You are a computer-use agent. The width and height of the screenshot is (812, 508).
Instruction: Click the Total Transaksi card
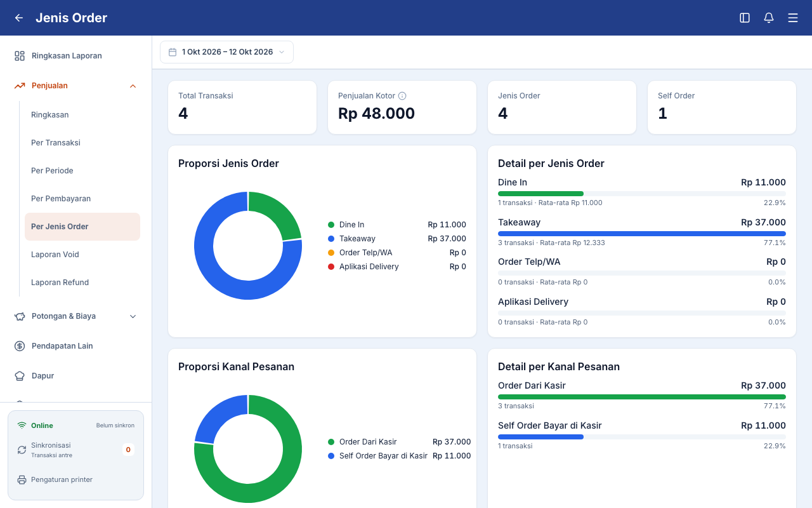point(242,107)
